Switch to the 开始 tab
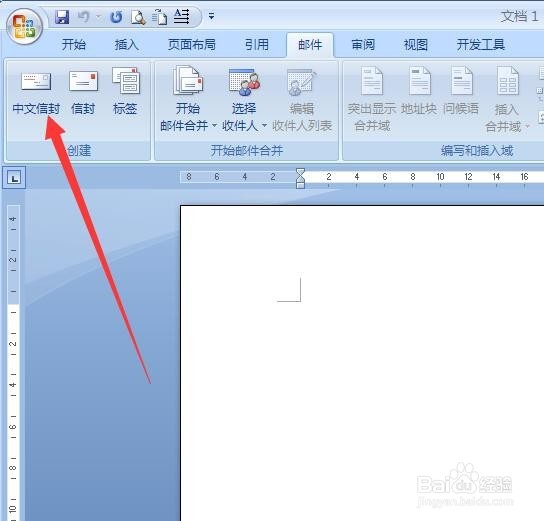Viewport: 544px width, 521px height. [74, 45]
